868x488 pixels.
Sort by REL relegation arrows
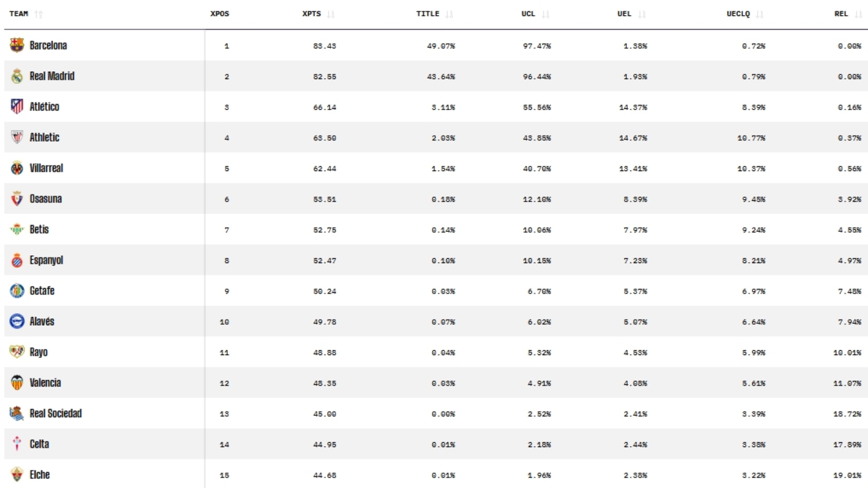(858, 14)
